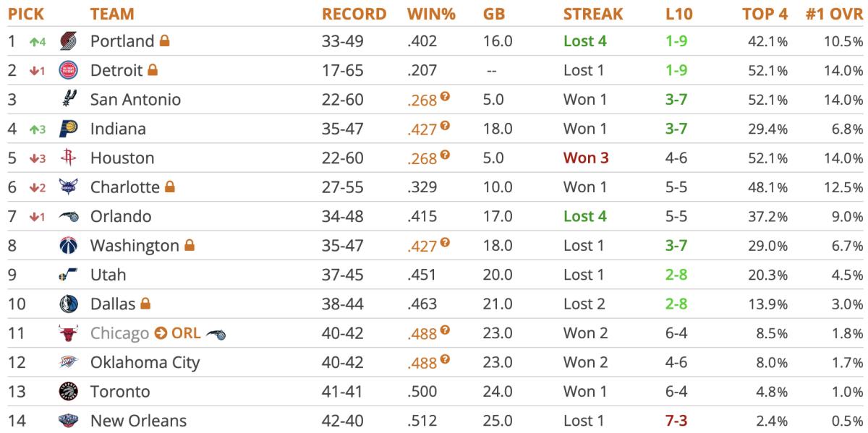Image resolution: width=868 pixels, height=433 pixels.
Task: Click the Portland Trail Blazers logo
Action: 67,41
